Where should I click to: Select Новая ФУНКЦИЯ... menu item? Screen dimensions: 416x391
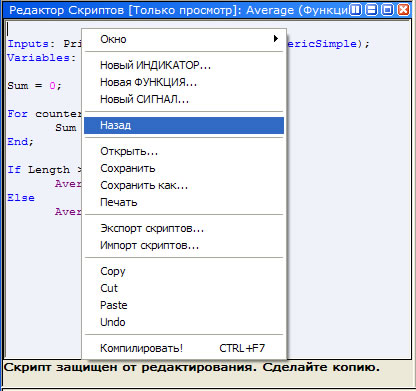click(184, 82)
